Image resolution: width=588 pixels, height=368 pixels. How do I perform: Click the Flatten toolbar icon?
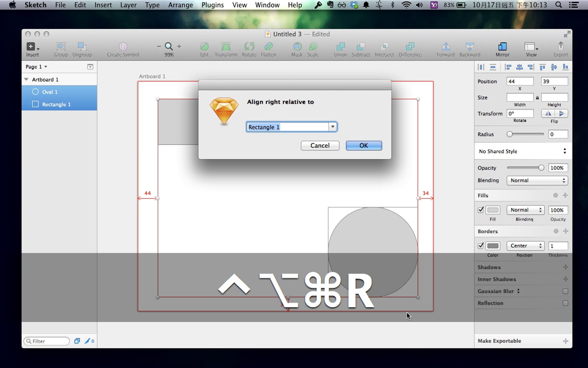[x=269, y=46]
